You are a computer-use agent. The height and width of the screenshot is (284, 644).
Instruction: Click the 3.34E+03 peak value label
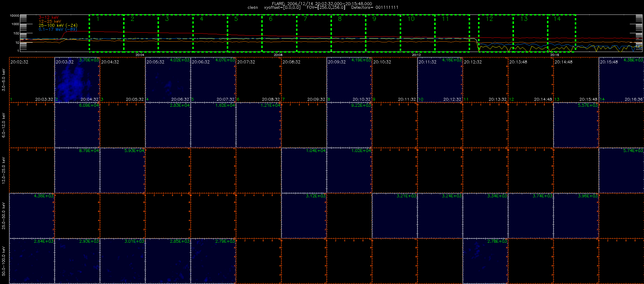[x=497, y=196]
